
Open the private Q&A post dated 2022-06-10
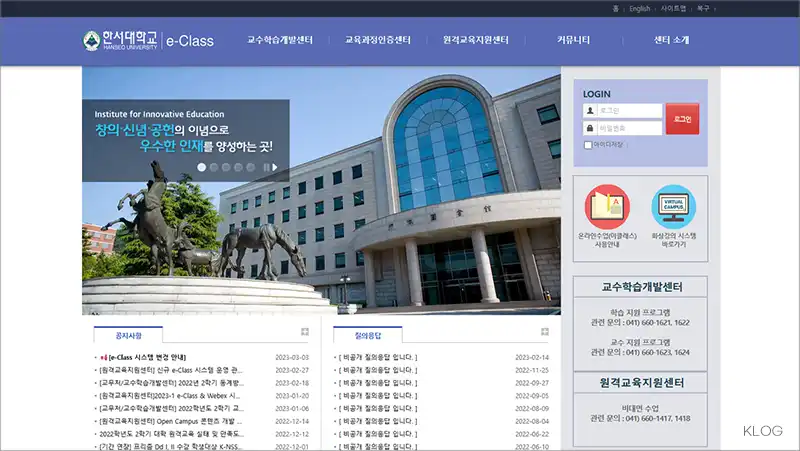point(378,446)
